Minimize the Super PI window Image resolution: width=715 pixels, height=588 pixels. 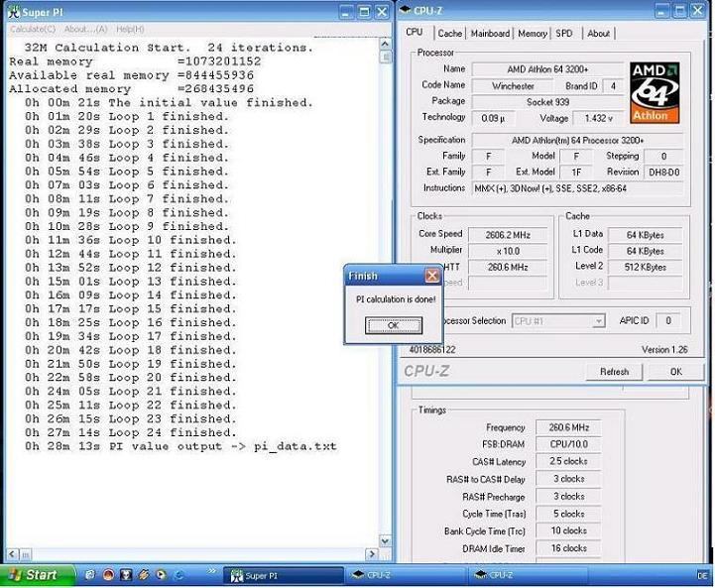(x=346, y=12)
